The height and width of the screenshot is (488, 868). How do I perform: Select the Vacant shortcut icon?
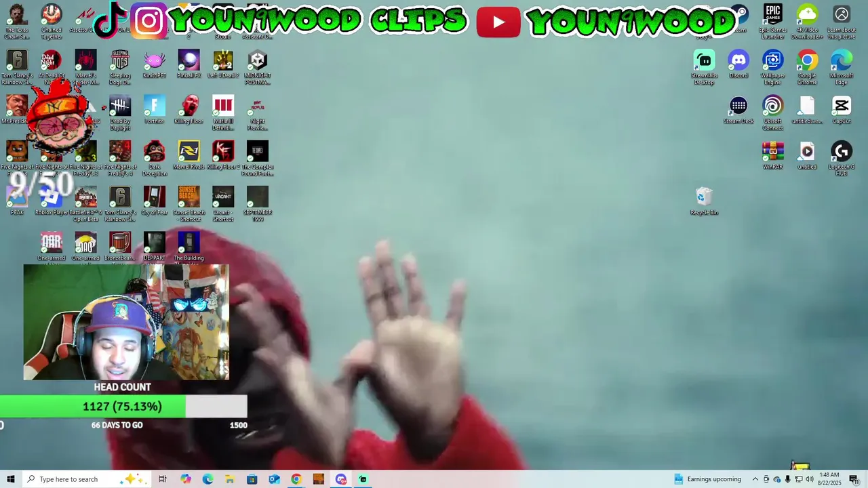(x=223, y=203)
